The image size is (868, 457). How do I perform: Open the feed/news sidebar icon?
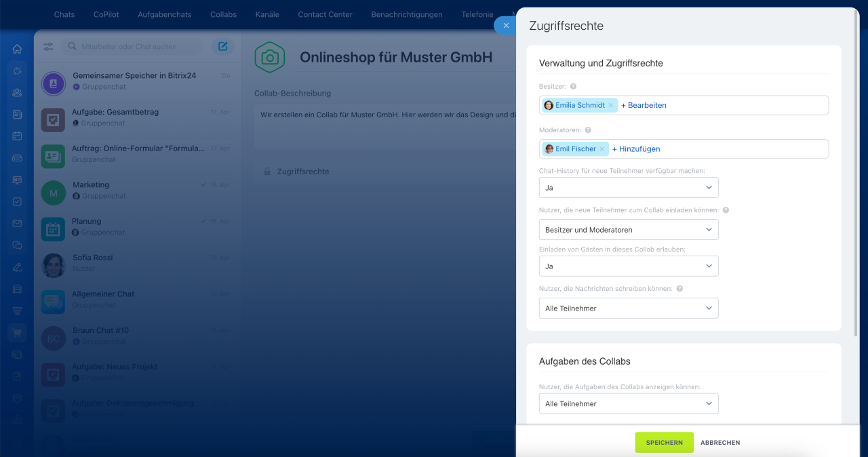point(17,115)
